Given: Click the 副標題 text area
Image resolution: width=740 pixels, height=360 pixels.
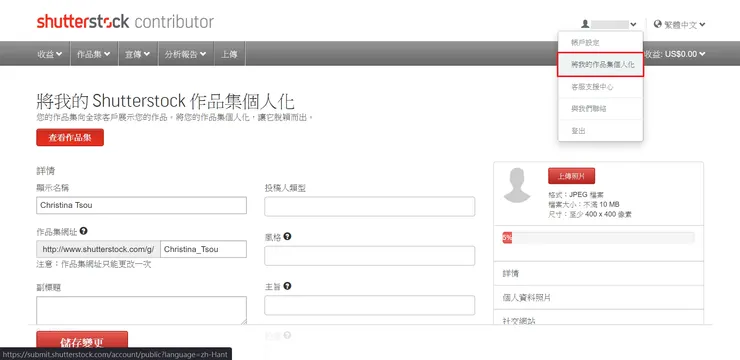Looking at the screenshot, I should [142, 310].
